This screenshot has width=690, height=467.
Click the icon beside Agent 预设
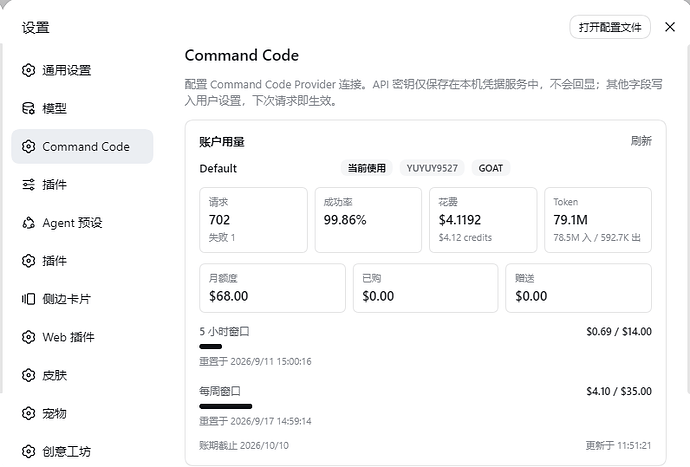pos(28,223)
